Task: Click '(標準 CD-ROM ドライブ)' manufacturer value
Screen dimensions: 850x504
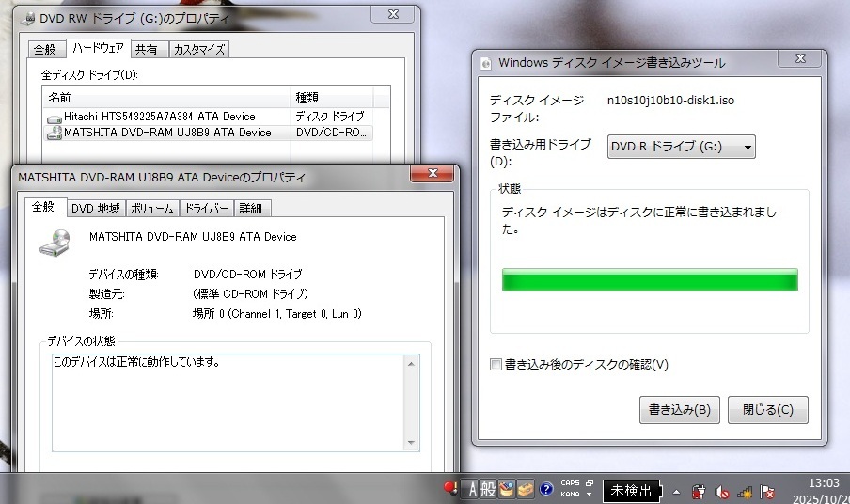Action: tap(250, 294)
